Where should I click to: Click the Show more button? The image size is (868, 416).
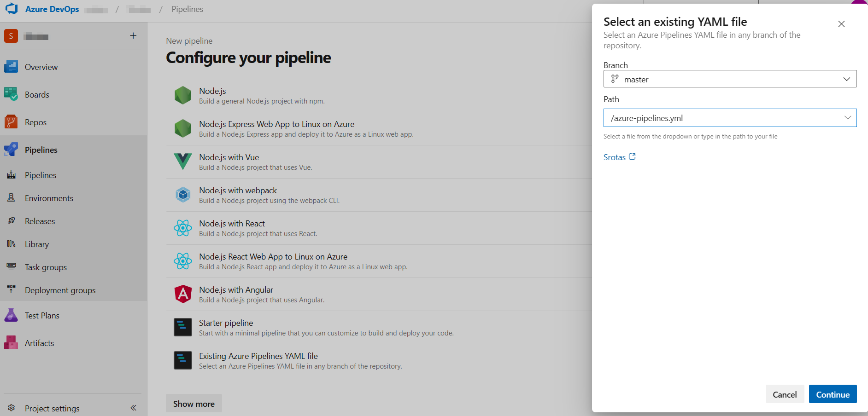point(194,404)
